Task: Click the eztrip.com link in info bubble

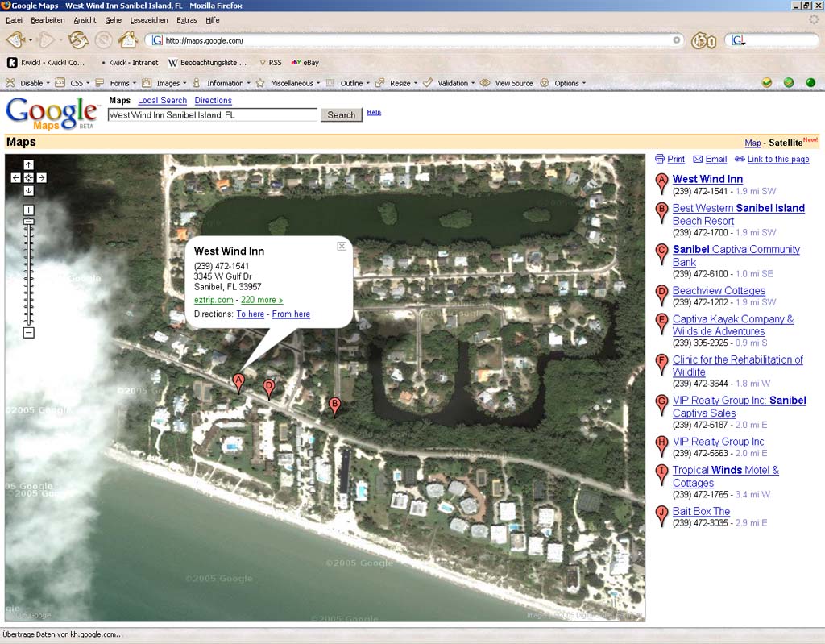Action: pyautogui.click(x=214, y=300)
